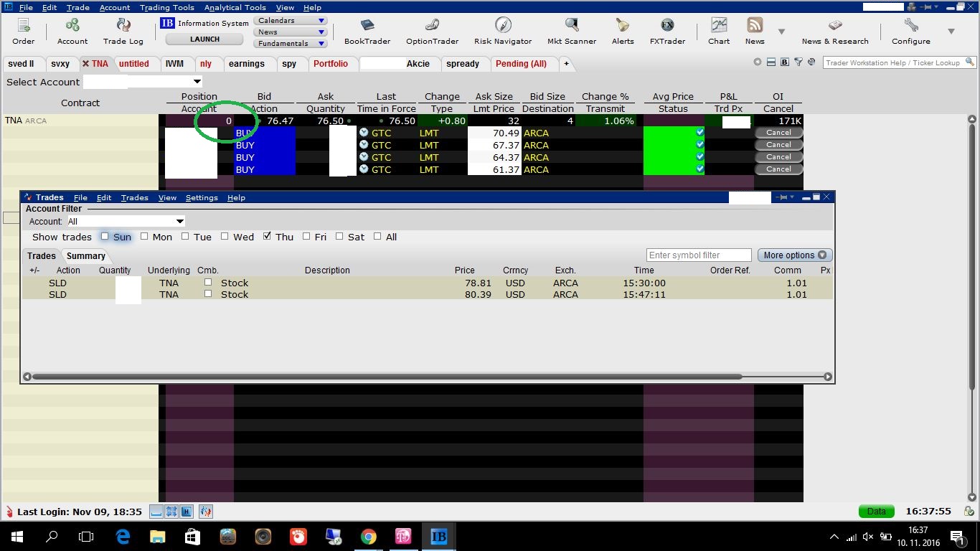980x551 pixels.
Task: Toggle the Cmb. box for the 78.81 trade
Action: (208, 283)
